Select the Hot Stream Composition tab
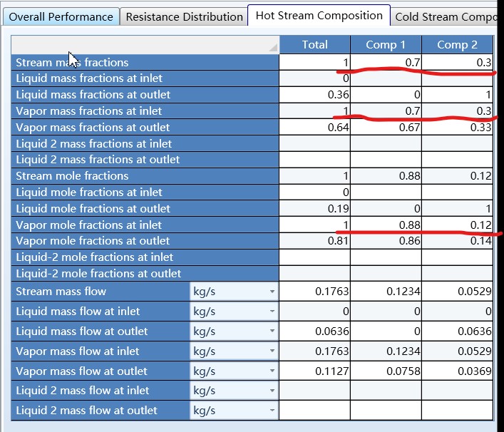This screenshot has height=432, width=504. [319, 16]
